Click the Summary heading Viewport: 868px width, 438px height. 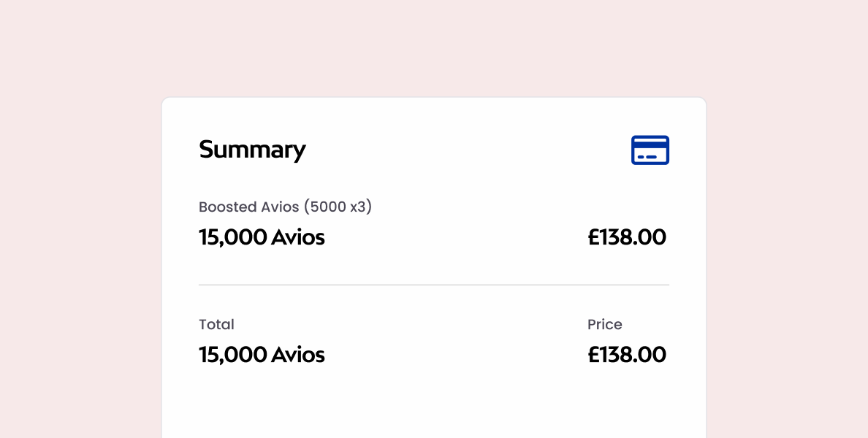pos(252,150)
